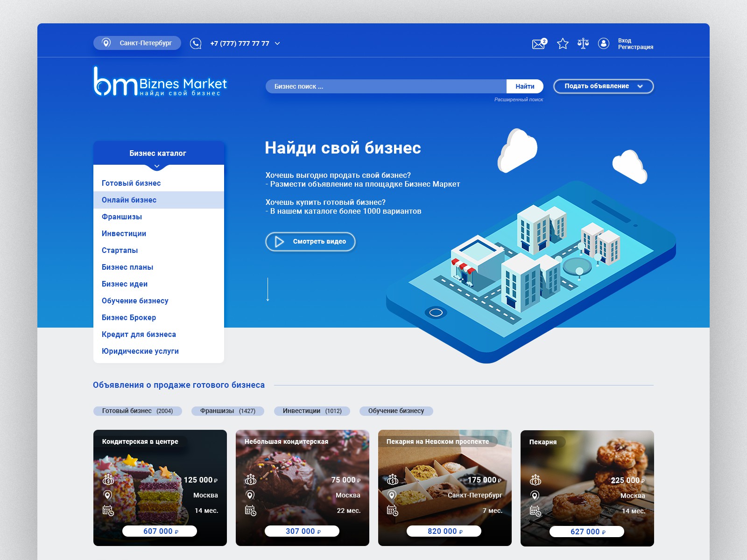Open the comparison scales icon
This screenshot has height=560, width=747.
583,43
